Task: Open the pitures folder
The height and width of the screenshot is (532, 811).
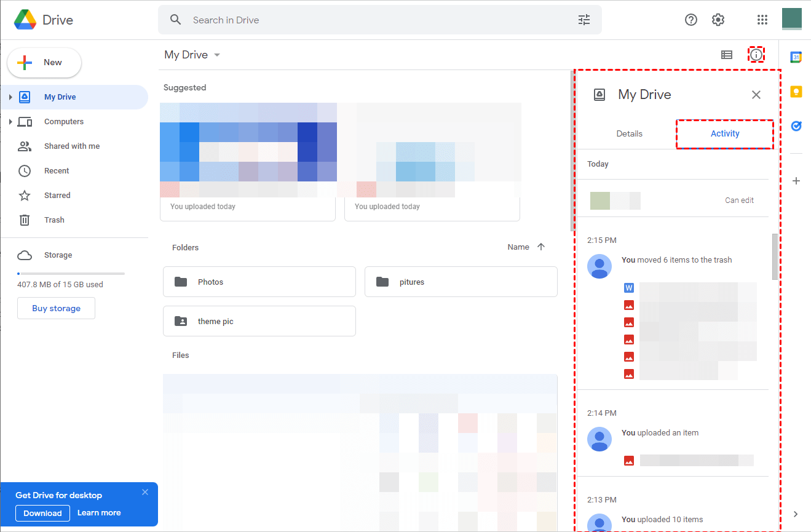Action: pyautogui.click(x=461, y=282)
